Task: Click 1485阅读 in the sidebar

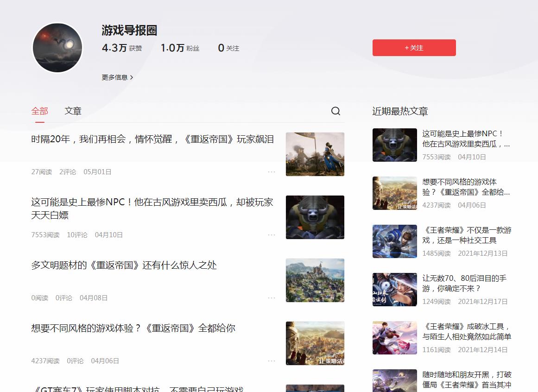Action: (x=437, y=253)
